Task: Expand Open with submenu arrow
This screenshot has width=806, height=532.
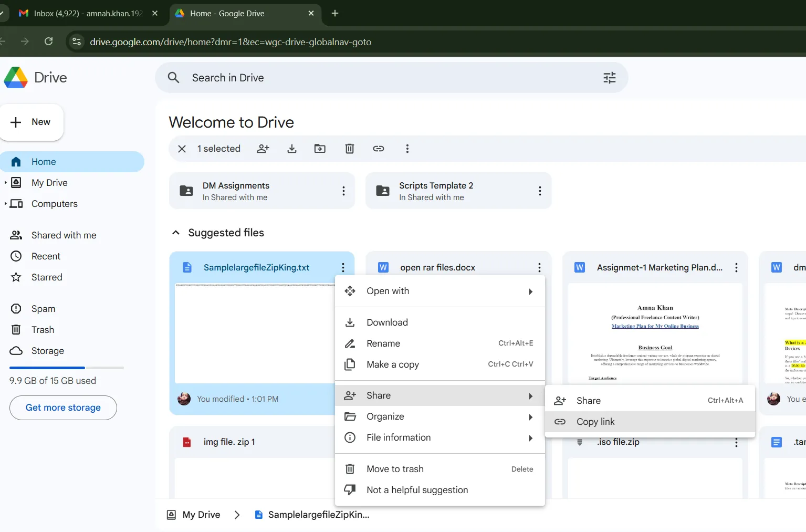Action: click(x=530, y=291)
